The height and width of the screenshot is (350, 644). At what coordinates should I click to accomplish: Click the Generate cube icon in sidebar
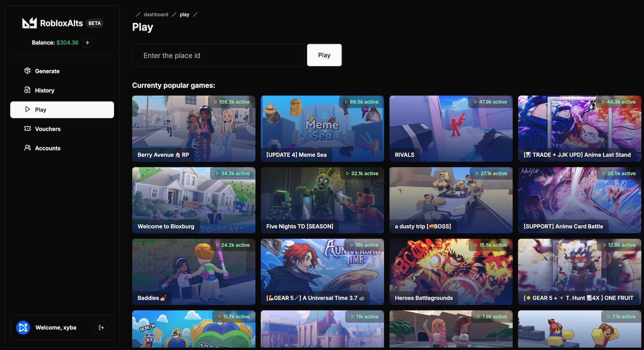pos(28,70)
